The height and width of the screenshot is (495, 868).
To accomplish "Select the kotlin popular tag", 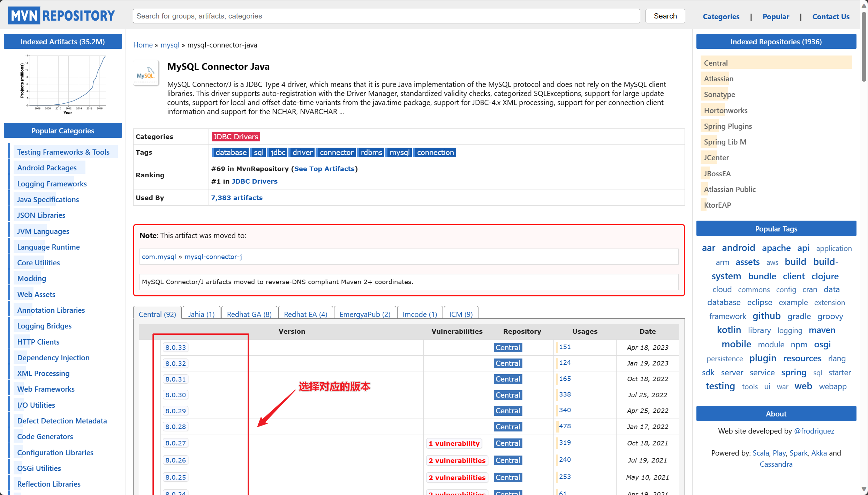I will [729, 330].
